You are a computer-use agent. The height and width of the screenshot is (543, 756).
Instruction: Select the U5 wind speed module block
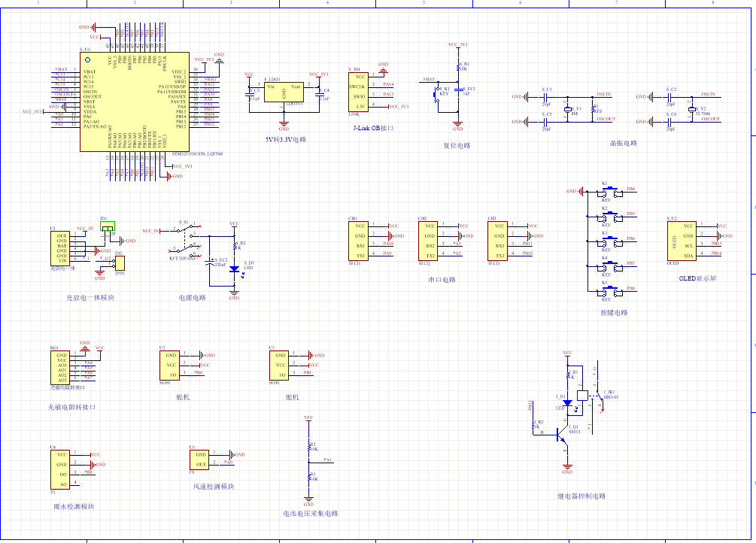[199, 460]
